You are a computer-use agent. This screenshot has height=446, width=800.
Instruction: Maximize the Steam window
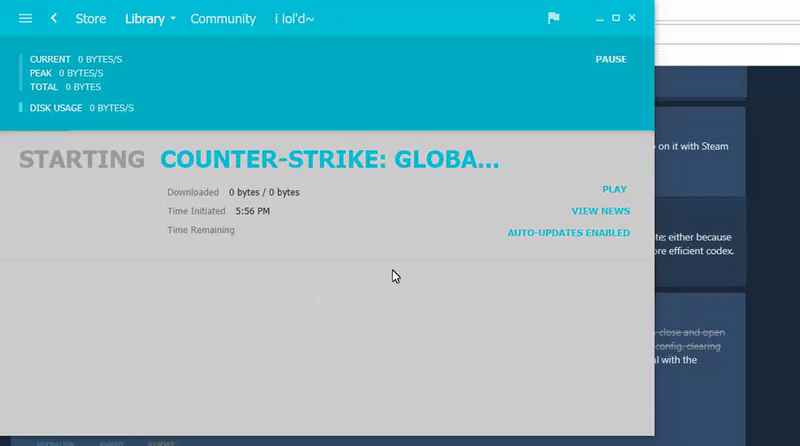(x=616, y=18)
